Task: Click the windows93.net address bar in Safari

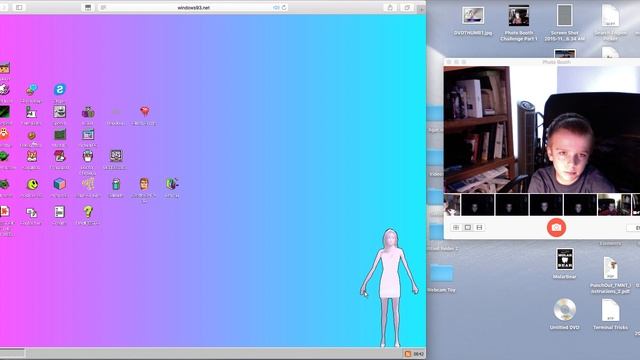Action: [193, 7]
